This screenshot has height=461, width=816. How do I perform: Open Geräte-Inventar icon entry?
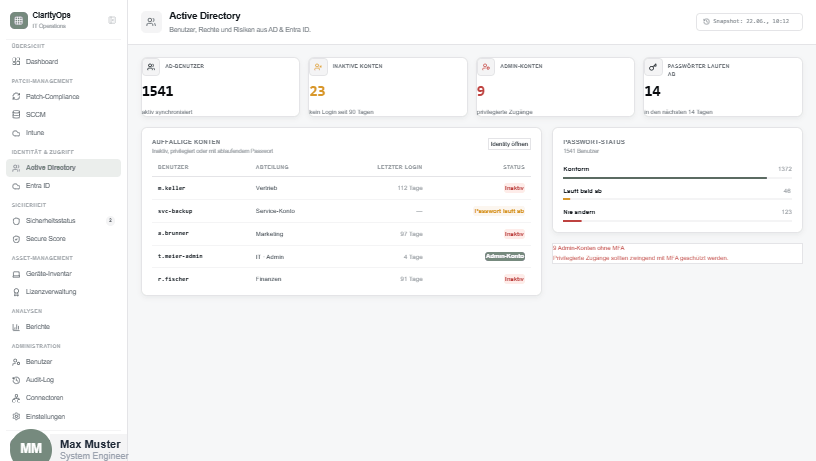click(16, 274)
